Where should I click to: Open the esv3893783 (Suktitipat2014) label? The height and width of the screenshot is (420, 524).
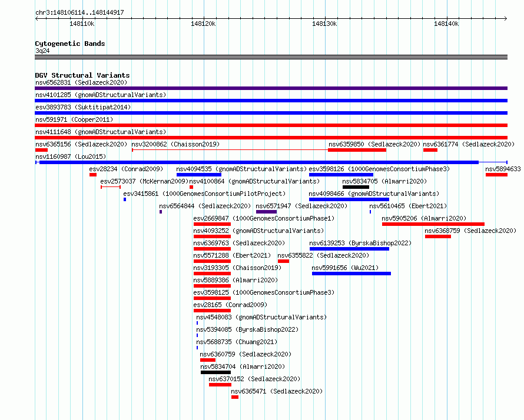pos(83,107)
